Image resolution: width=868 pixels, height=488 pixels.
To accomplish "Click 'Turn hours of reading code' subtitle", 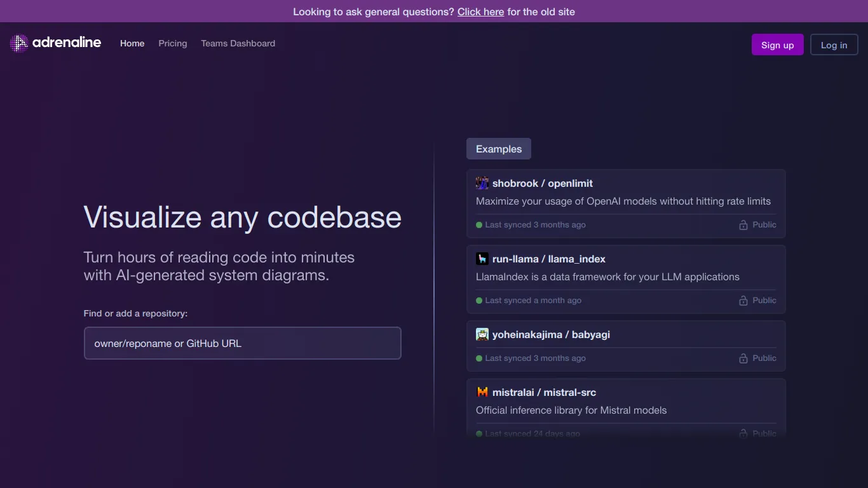I will point(219,266).
